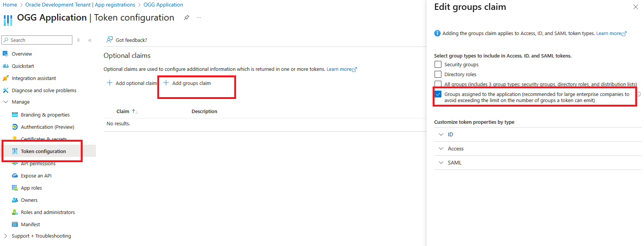The image size is (644, 246).
Task: Collapse the sidebar with double-chevron icon
Action: 90,40
